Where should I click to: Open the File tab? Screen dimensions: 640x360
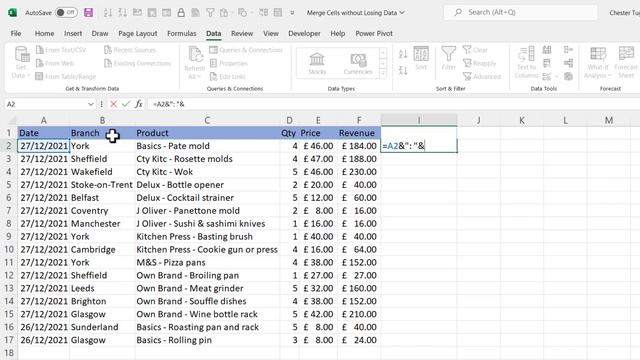tap(16, 33)
